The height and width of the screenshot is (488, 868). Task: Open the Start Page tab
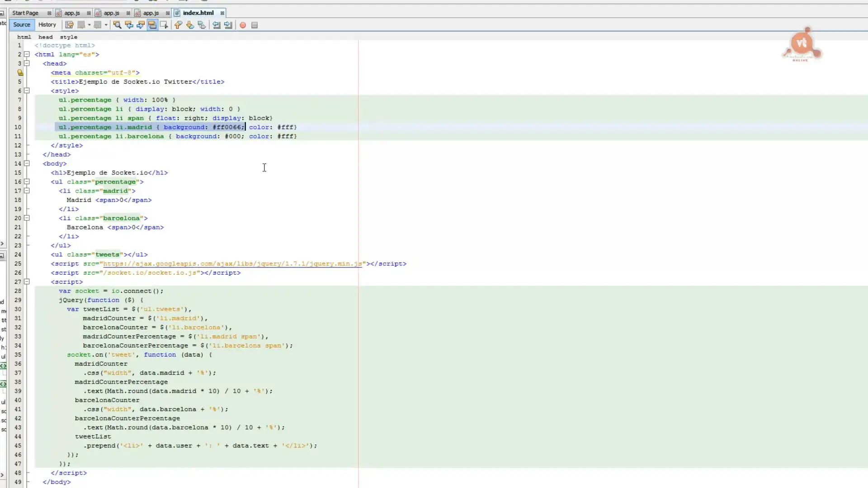coord(25,13)
